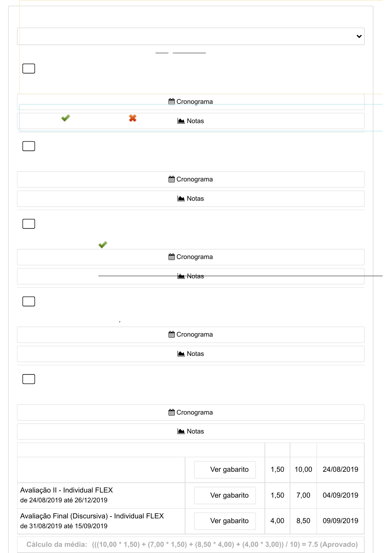Toggle the third checkbox in the list
Viewport: 392px width, 553px height.
pyautogui.click(x=29, y=224)
